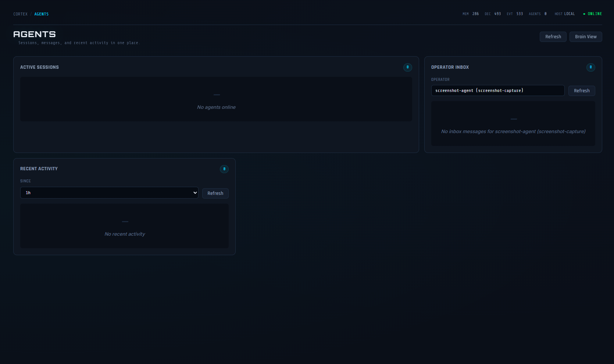Click the AGENTS 0 stat in the header
Viewport: 614px width, 364px height.
click(538, 14)
